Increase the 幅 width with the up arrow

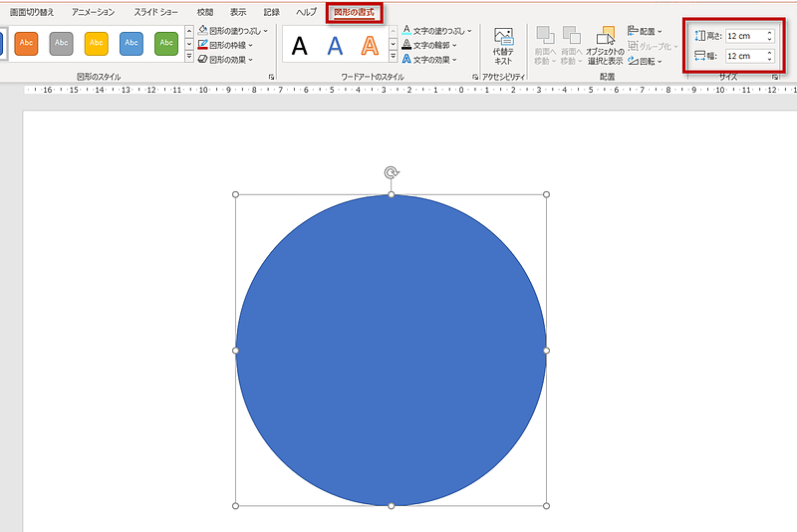pyautogui.click(x=769, y=53)
